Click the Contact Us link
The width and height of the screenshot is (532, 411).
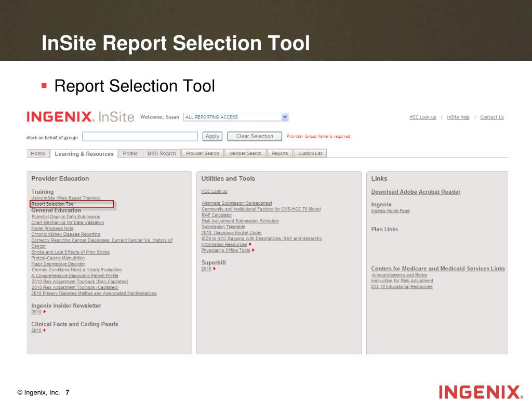(x=492, y=117)
